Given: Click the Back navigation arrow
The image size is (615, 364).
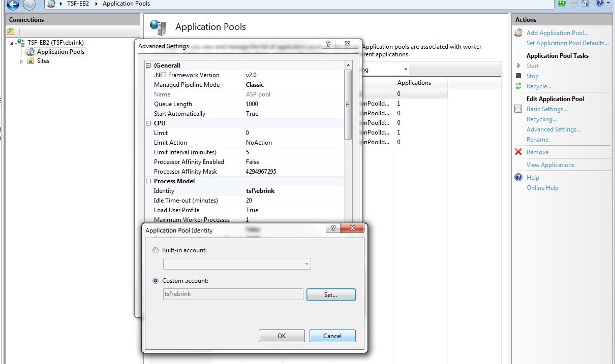Looking at the screenshot, I should tap(13, 5).
